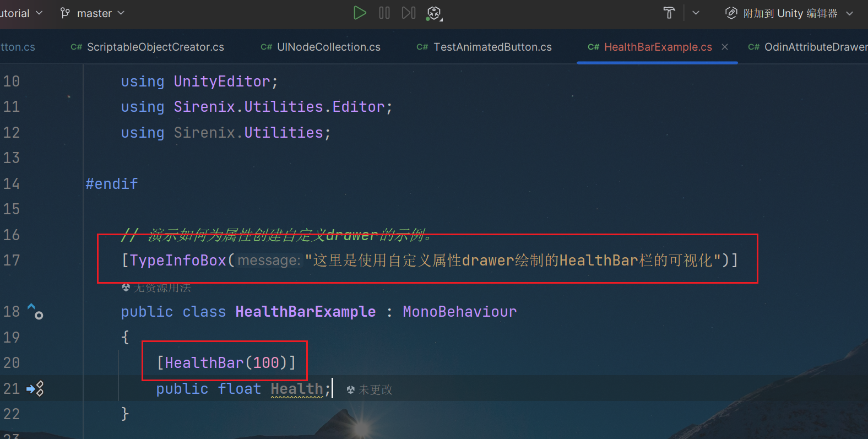Switch to ScriptableObjectCreator.cs tab
Image resolution: width=868 pixels, height=439 pixels.
(155, 47)
